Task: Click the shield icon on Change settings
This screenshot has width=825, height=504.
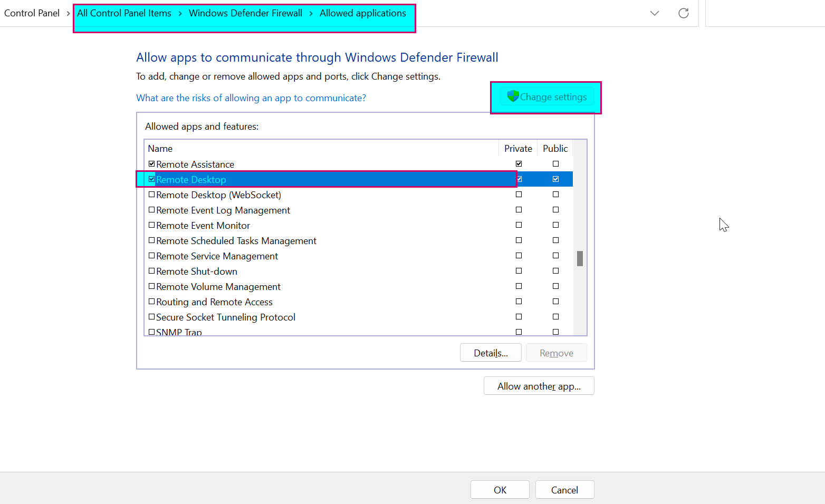Action: tap(513, 96)
